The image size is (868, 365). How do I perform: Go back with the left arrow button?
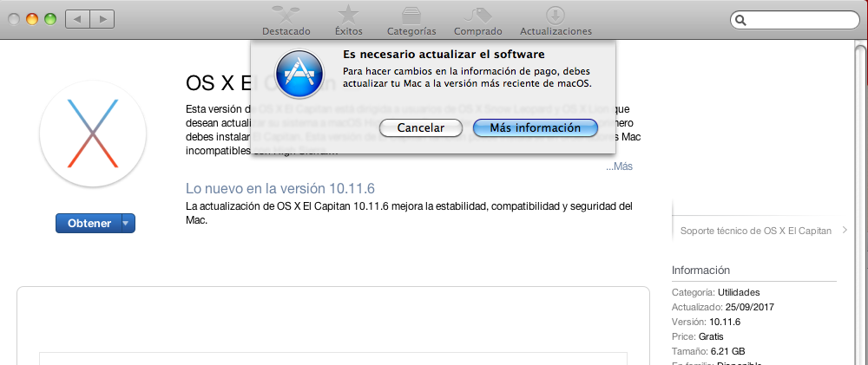click(77, 19)
